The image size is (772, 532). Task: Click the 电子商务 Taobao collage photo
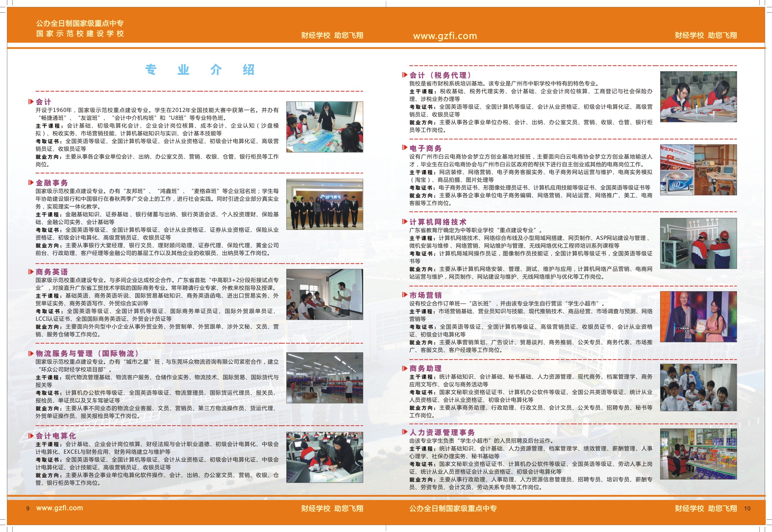(698, 170)
